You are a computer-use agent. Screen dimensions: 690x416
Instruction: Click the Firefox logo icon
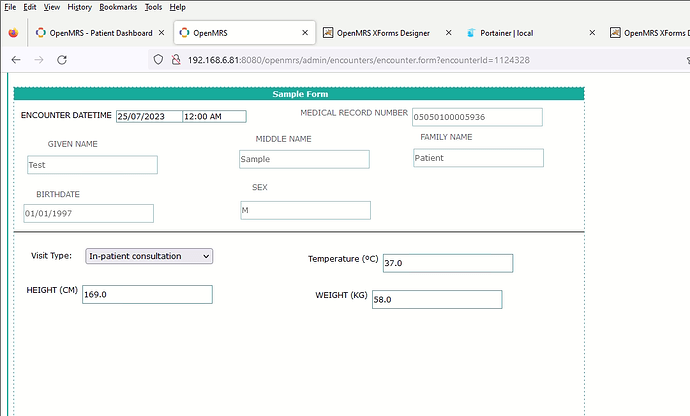pyautogui.click(x=12, y=33)
